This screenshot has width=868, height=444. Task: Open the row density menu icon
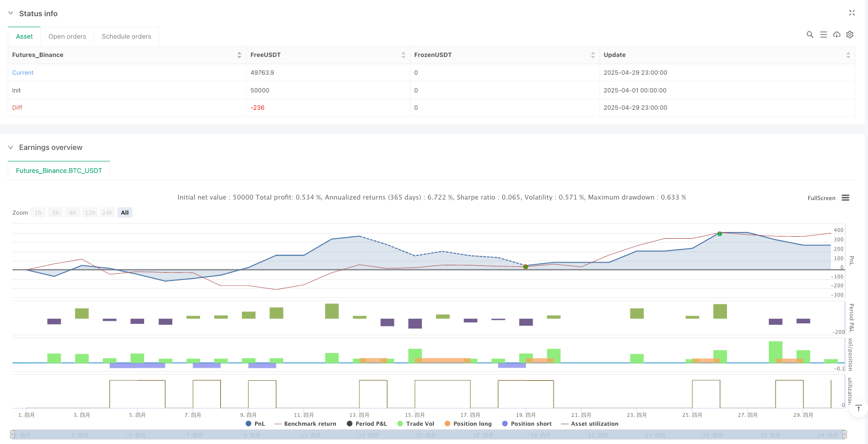[823, 34]
